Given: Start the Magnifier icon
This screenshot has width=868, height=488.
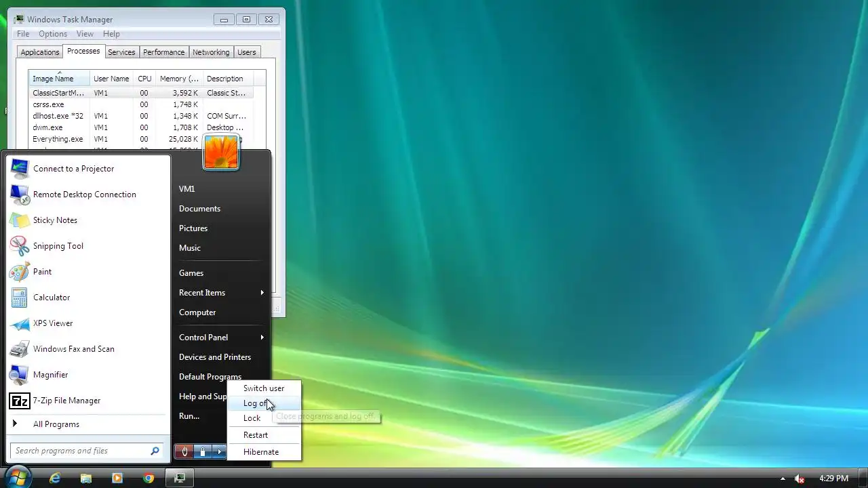Looking at the screenshot, I should tap(20, 375).
